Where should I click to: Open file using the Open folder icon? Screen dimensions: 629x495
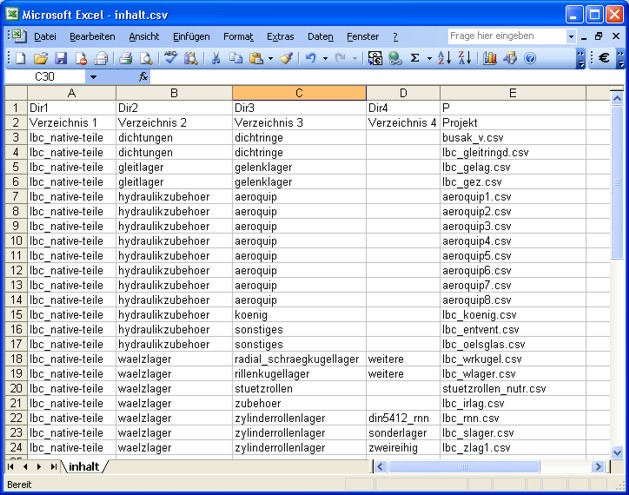[x=40, y=58]
